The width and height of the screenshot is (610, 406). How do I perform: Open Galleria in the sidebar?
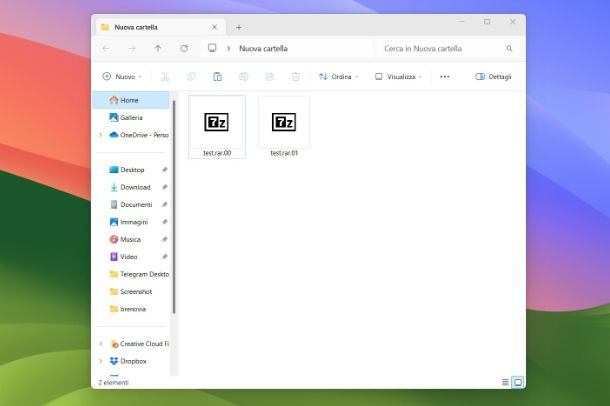click(131, 117)
